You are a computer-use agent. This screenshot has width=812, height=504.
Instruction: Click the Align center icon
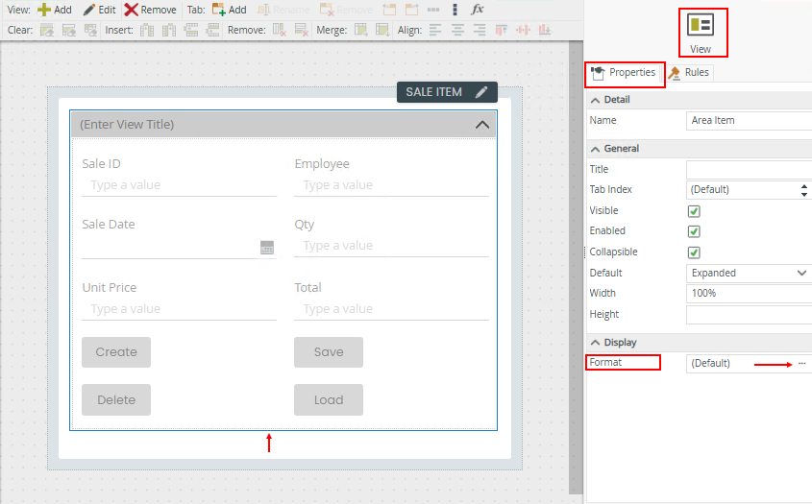(x=456, y=30)
